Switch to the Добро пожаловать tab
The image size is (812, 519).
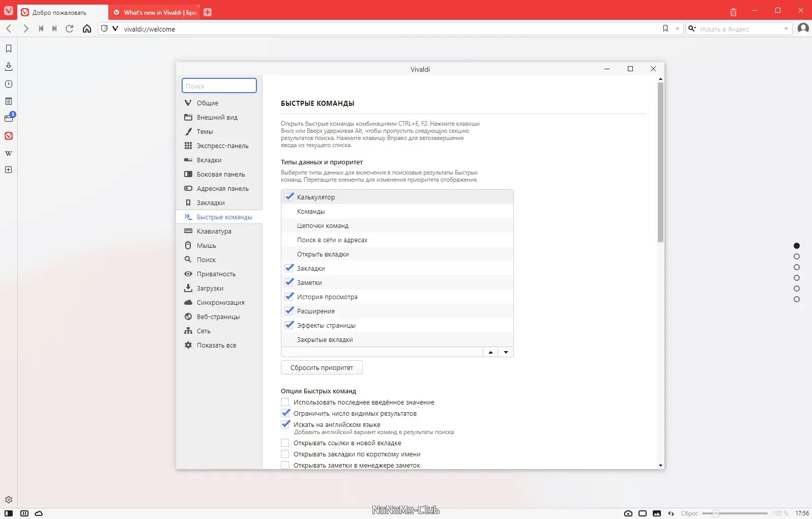tap(63, 12)
